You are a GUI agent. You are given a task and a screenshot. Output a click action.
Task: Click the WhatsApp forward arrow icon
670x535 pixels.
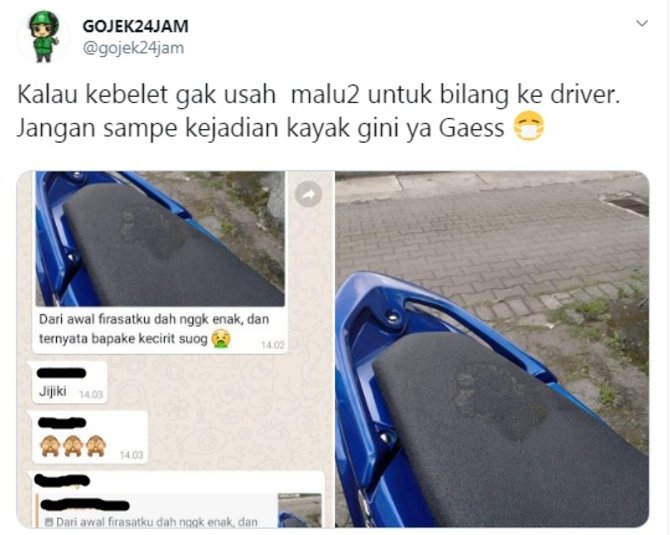[308, 194]
